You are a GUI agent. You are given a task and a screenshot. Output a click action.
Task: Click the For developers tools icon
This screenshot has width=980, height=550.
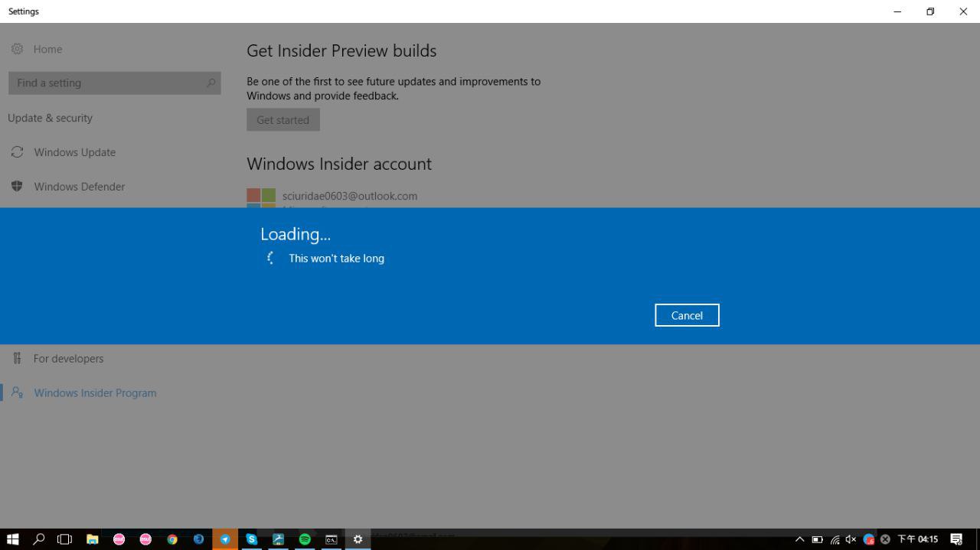[17, 358]
